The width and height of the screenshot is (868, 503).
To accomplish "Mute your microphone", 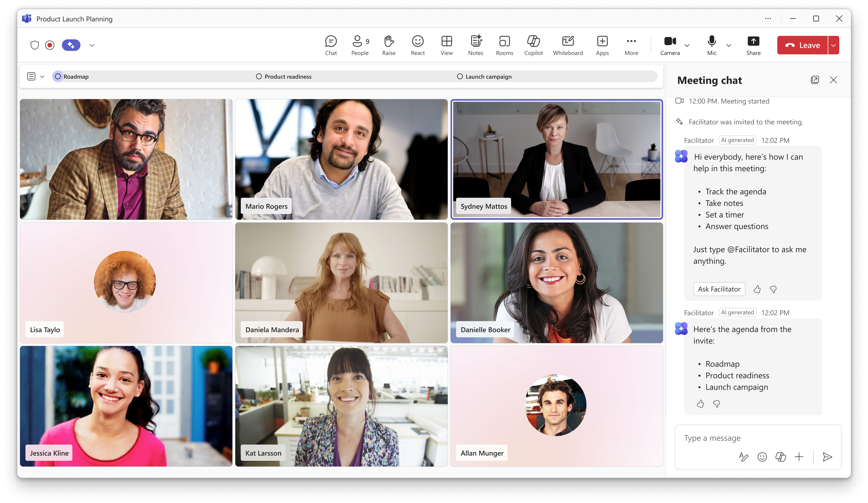I will pos(711,45).
